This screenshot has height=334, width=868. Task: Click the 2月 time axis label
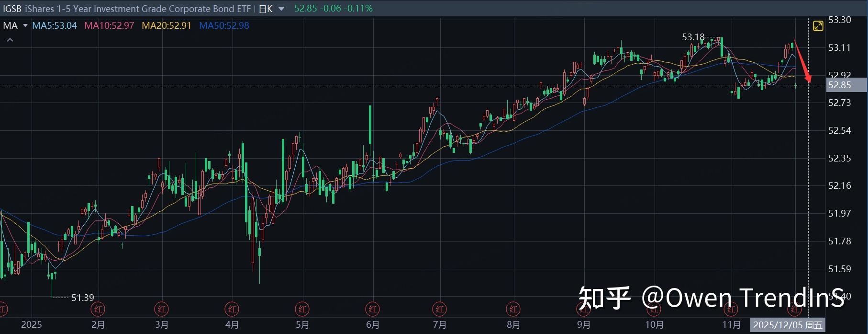pos(98,325)
